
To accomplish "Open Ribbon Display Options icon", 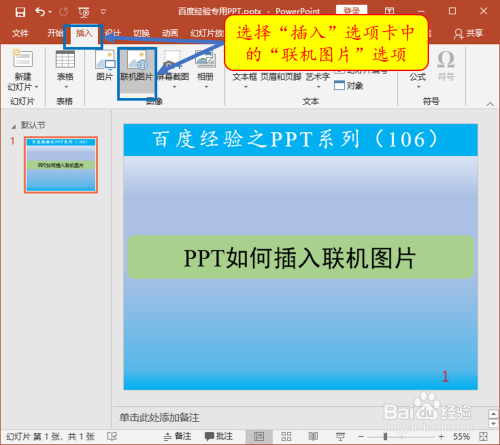I will (x=389, y=11).
